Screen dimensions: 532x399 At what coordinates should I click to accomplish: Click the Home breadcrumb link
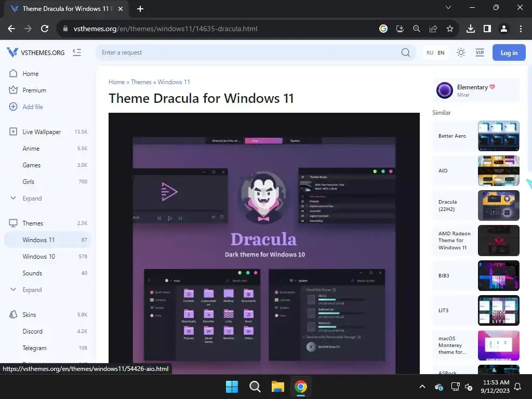click(116, 82)
